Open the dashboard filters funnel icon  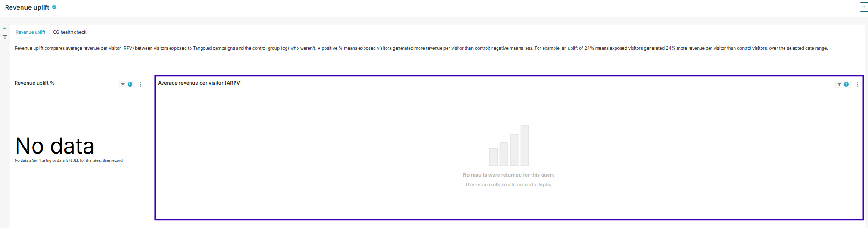point(5,37)
